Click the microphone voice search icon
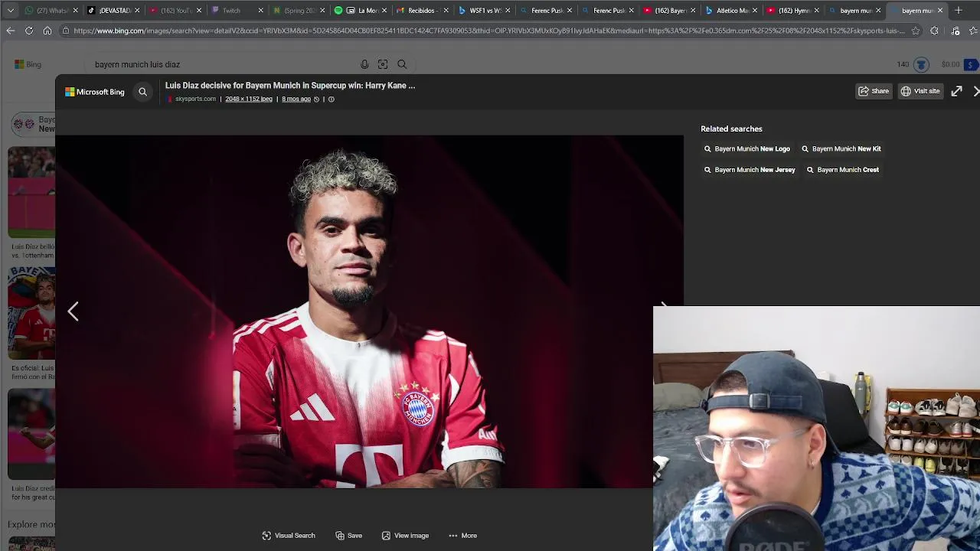This screenshot has width=980, height=551. click(x=364, y=64)
